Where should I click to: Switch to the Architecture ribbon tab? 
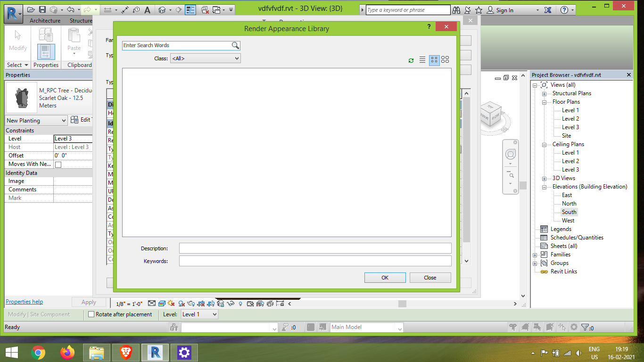click(x=45, y=20)
